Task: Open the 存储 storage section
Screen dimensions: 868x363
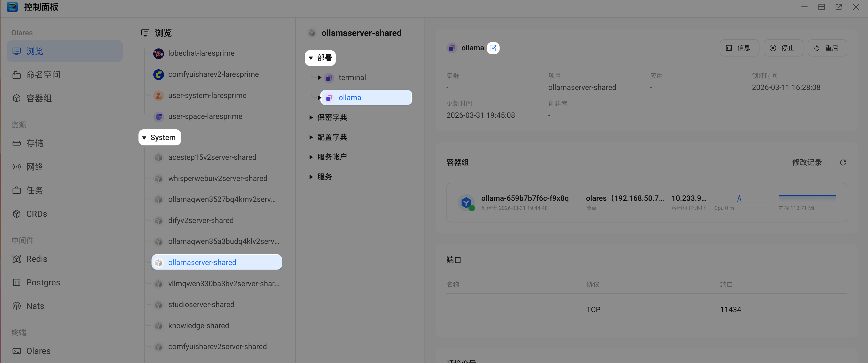Action: [x=35, y=143]
